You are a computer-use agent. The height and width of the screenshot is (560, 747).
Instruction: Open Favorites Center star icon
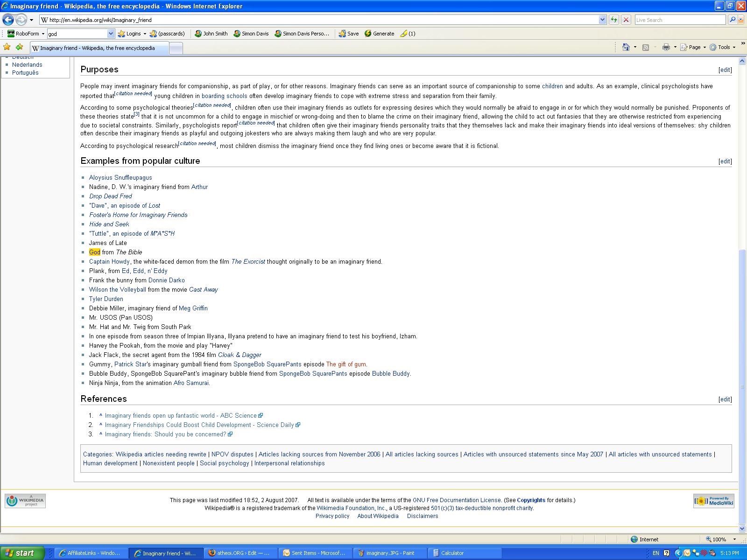coord(7,47)
